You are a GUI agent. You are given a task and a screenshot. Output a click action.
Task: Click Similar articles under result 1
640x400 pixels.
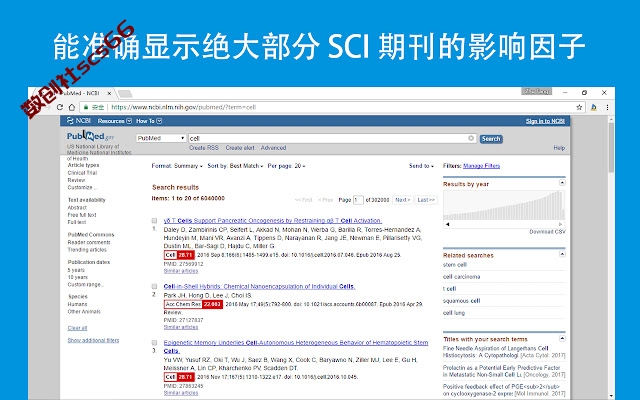(181, 271)
